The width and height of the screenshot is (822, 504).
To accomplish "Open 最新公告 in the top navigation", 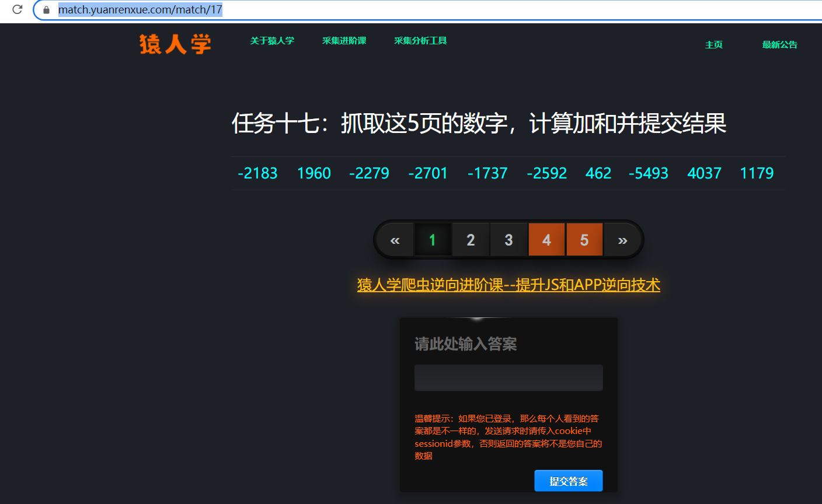I will [x=779, y=45].
